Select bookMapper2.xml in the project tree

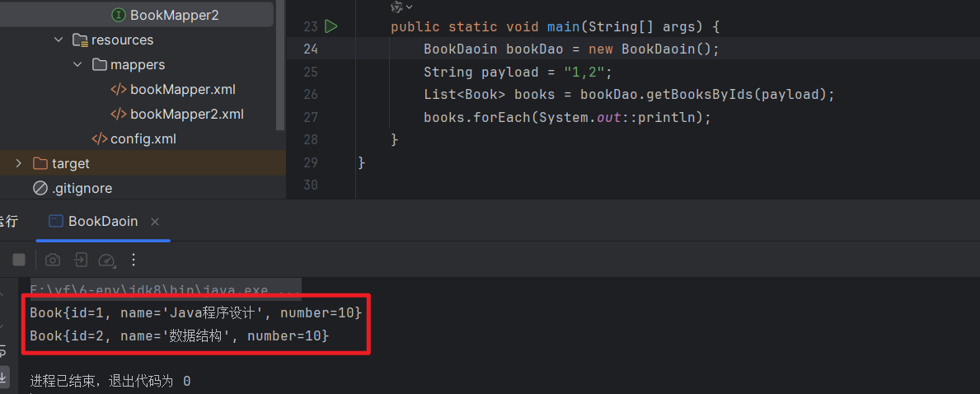177,115
